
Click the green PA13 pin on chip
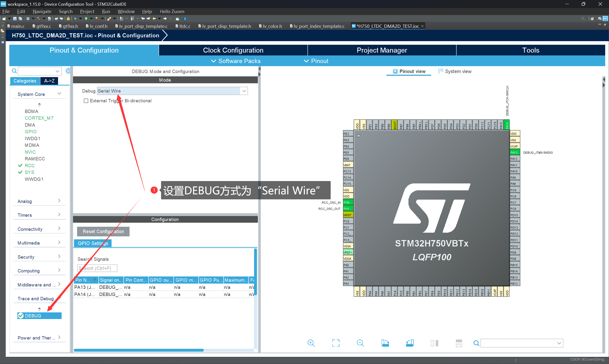click(x=515, y=152)
